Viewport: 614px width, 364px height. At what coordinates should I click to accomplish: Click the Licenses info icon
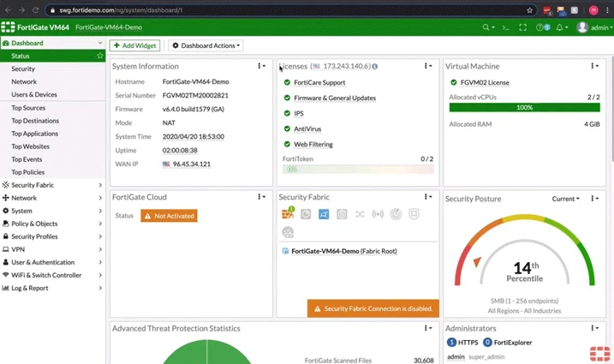click(x=375, y=66)
